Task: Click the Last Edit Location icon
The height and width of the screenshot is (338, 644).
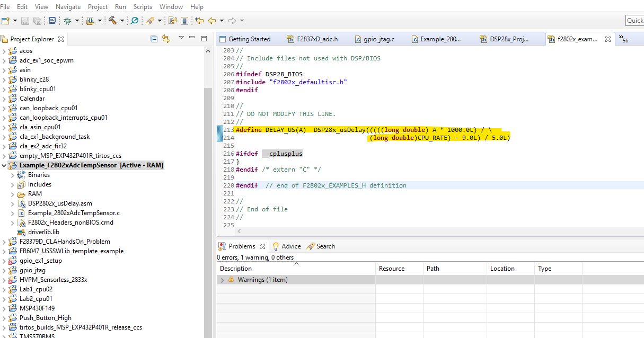Action: 199,21
